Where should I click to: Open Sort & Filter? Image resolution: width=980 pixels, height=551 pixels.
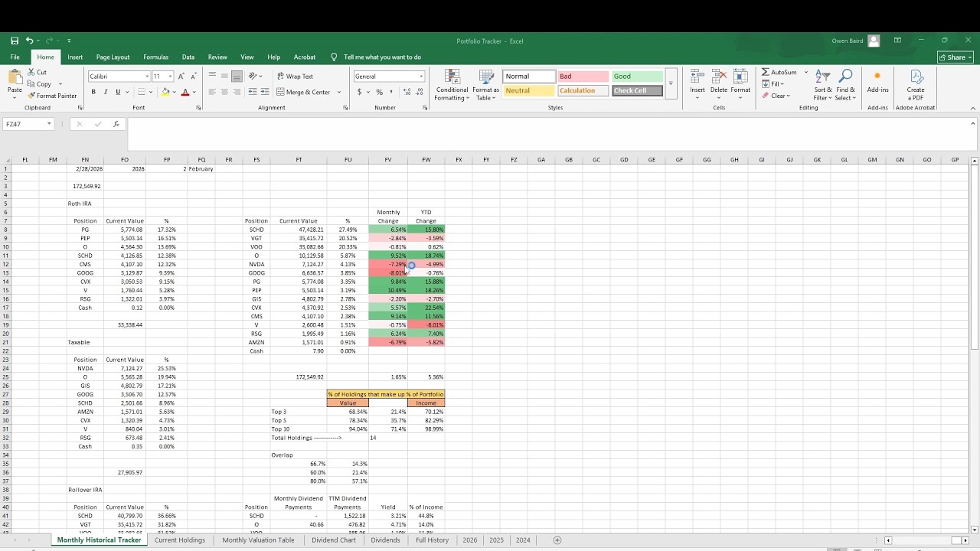[822, 85]
